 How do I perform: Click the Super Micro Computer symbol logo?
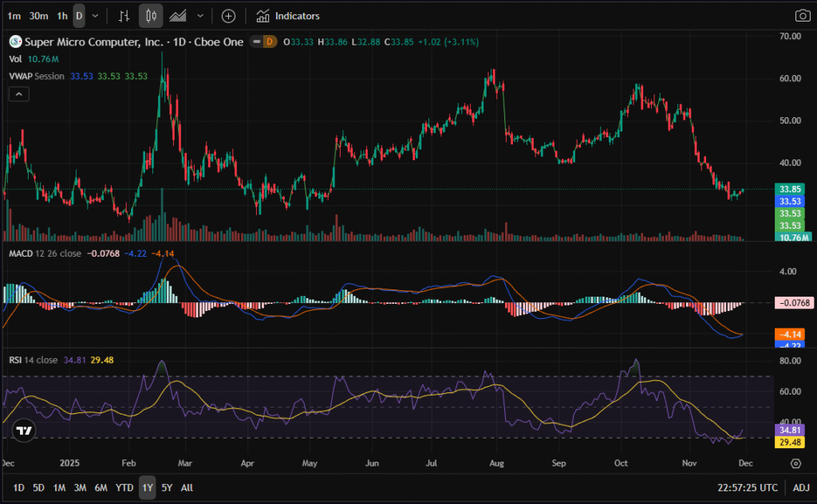coord(15,42)
